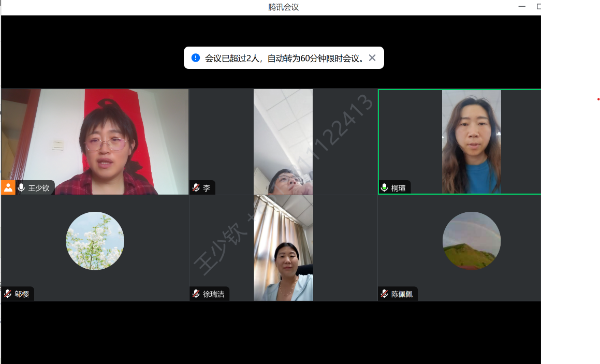This screenshot has height=364, width=600.
Task: Click the muted mic icon for 陈佩佩
Action: (385, 294)
